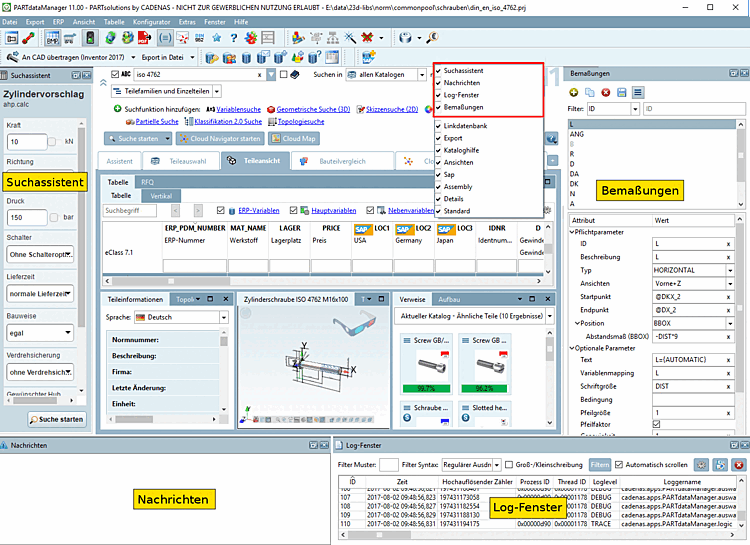Toggle the bar checkbox next to Druck

55,217
